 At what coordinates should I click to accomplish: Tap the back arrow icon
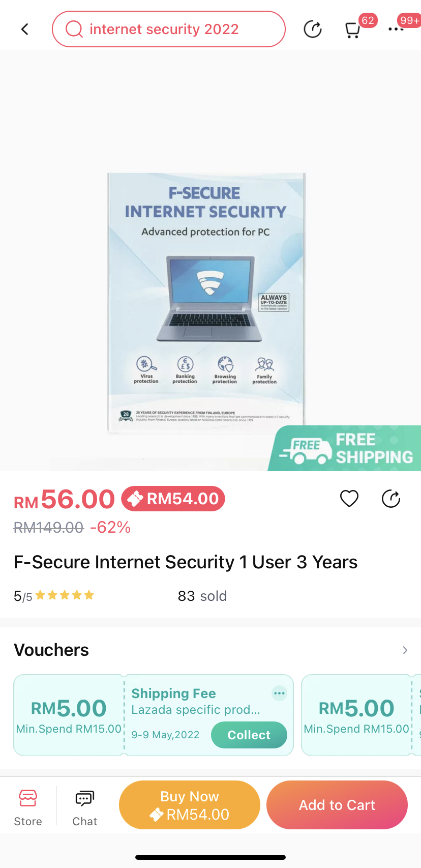[x=25, y=30]
